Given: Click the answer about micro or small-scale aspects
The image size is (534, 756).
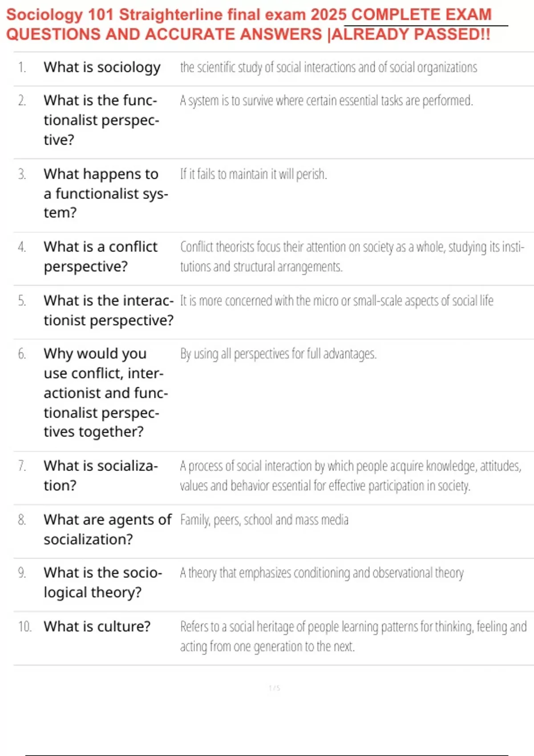Looking at the screenshot, I should point(336,301).
